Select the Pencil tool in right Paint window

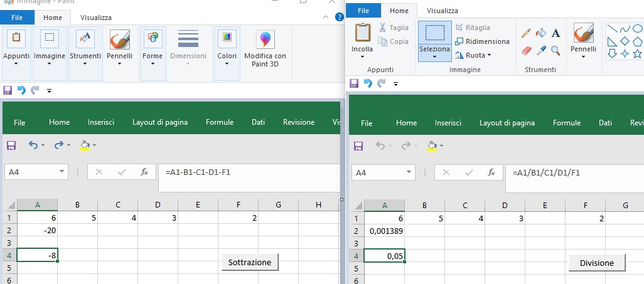tap(526, 33)
